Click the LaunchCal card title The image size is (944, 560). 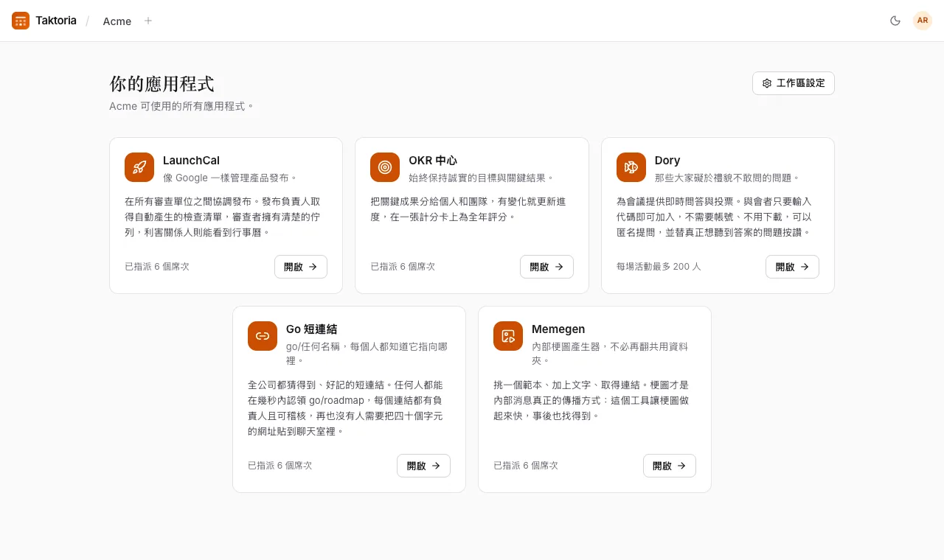(x=191, y=161)
